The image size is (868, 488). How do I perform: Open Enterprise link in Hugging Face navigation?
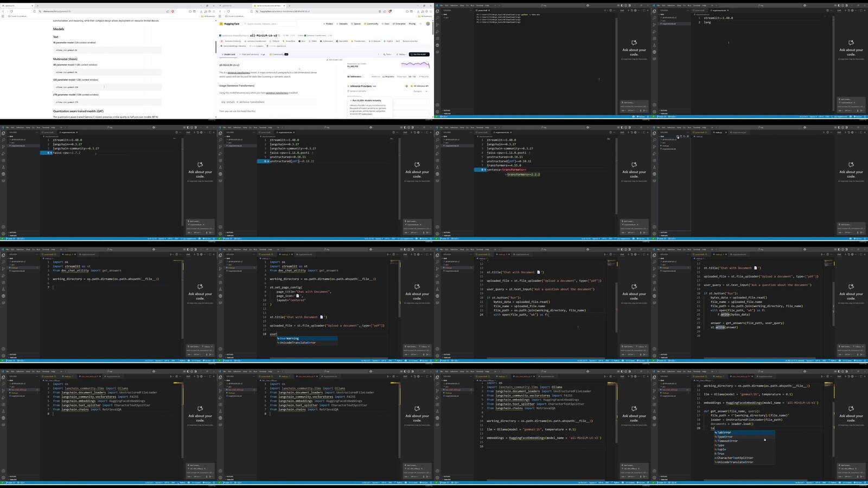click(x=399, y=24)
